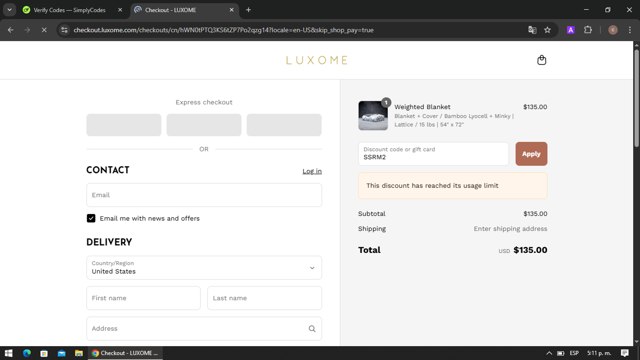Screen dimensions: 640x360
Task: Select Chrome Checkout LUXOME taskbar button
Action: [x=125, y=353]
